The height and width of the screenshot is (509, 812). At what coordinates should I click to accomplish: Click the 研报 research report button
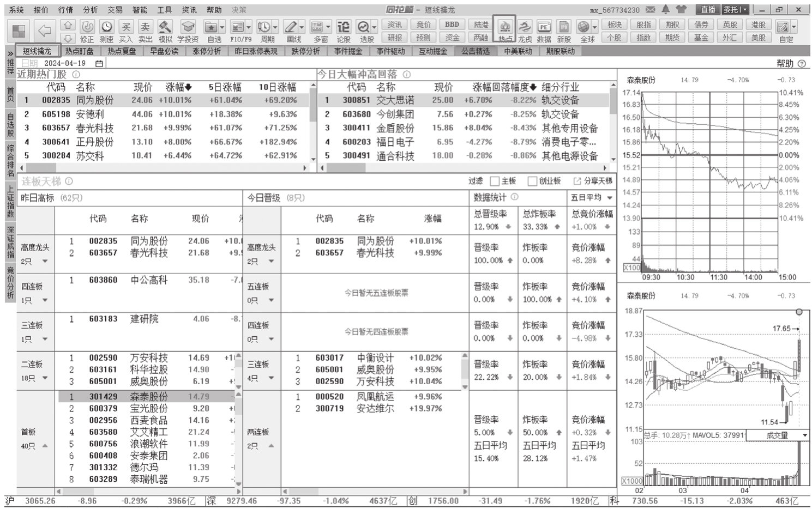(x=395, y=38)
